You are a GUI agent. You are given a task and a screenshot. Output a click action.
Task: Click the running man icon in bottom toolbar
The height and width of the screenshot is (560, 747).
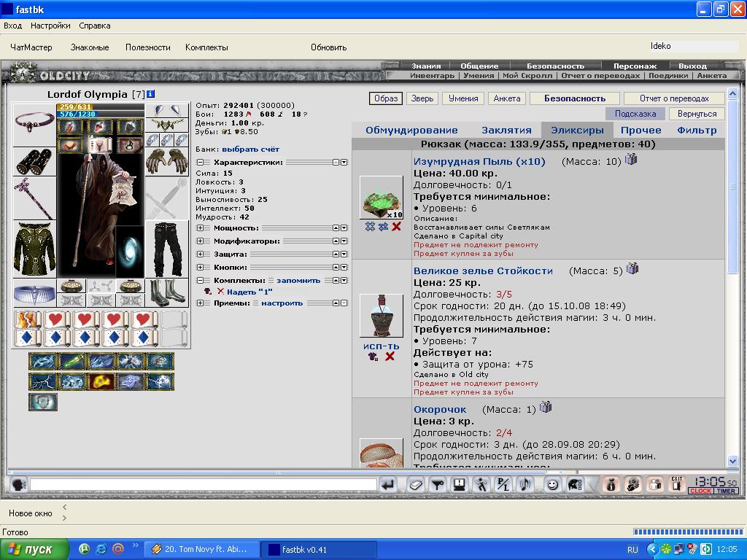tap(481, 485)
